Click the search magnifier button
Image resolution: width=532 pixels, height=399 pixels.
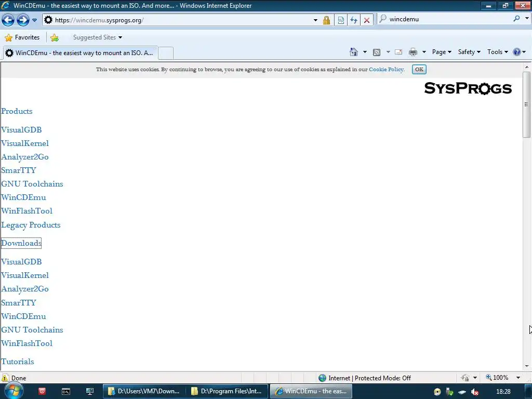click(516, 19)
